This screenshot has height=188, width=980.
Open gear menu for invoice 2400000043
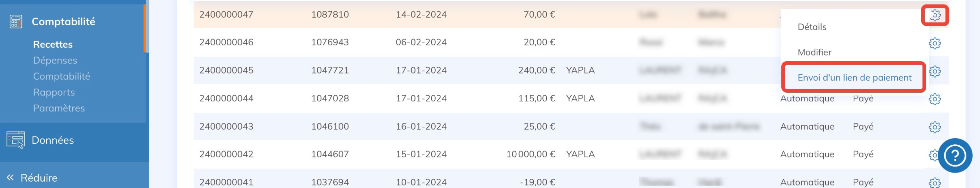(934, 127)
